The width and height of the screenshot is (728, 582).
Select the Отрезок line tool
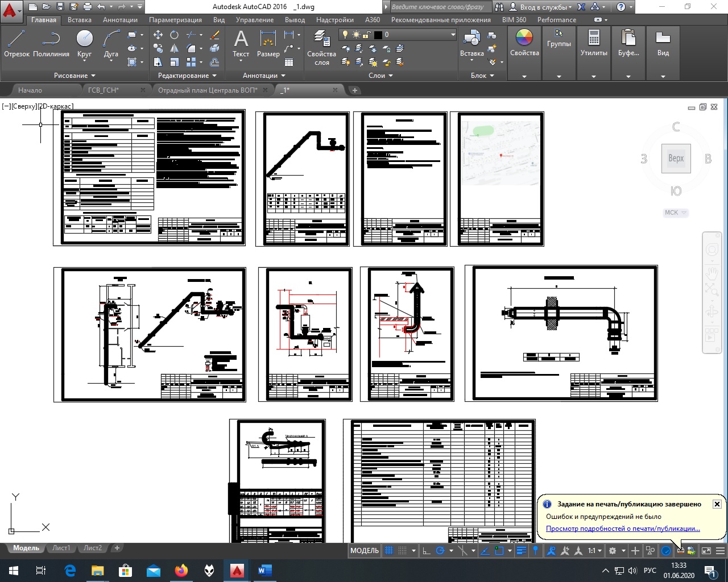point(16,43)
